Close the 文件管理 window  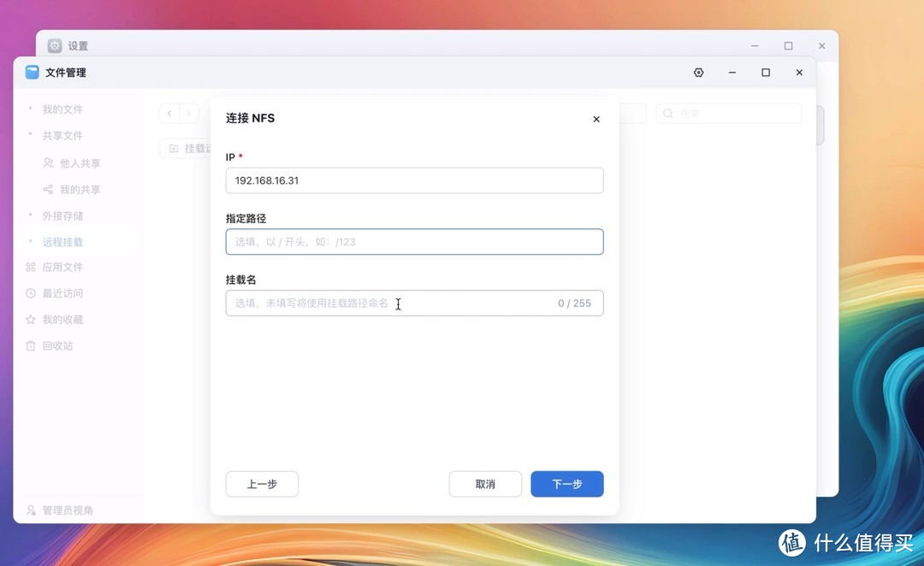799,73
